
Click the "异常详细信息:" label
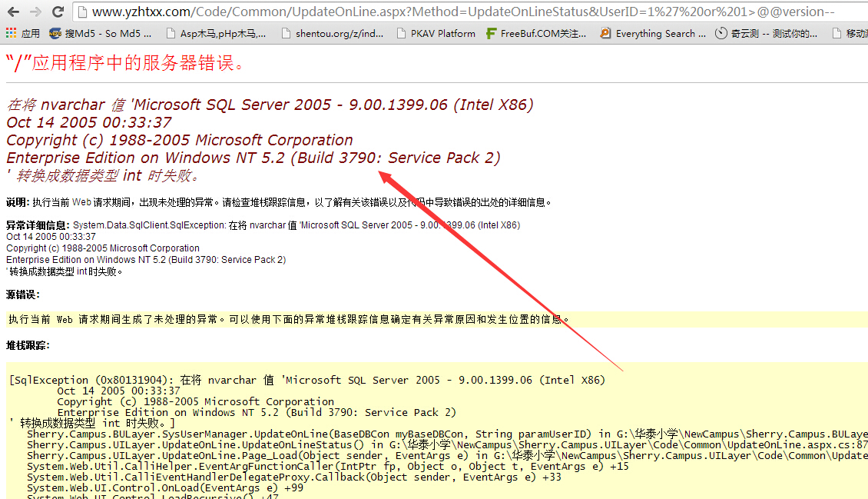pyautogui.click(x=38, y=225)
